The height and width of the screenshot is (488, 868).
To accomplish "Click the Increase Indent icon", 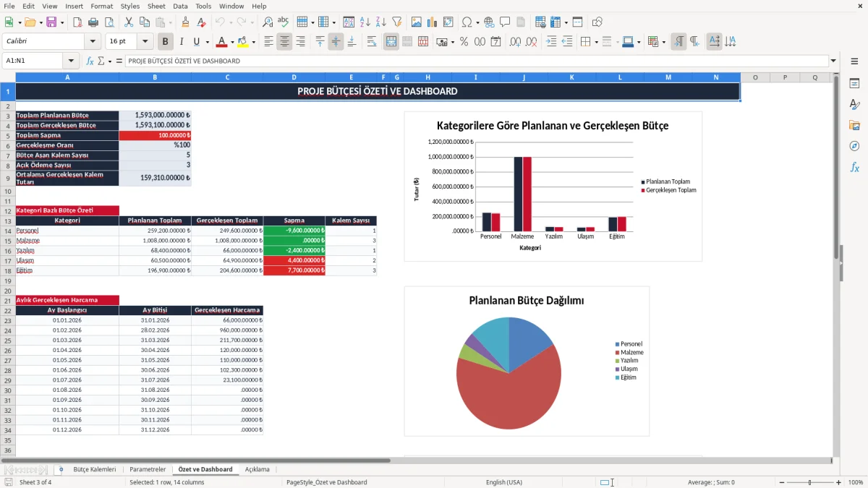I will pos(551,42).
